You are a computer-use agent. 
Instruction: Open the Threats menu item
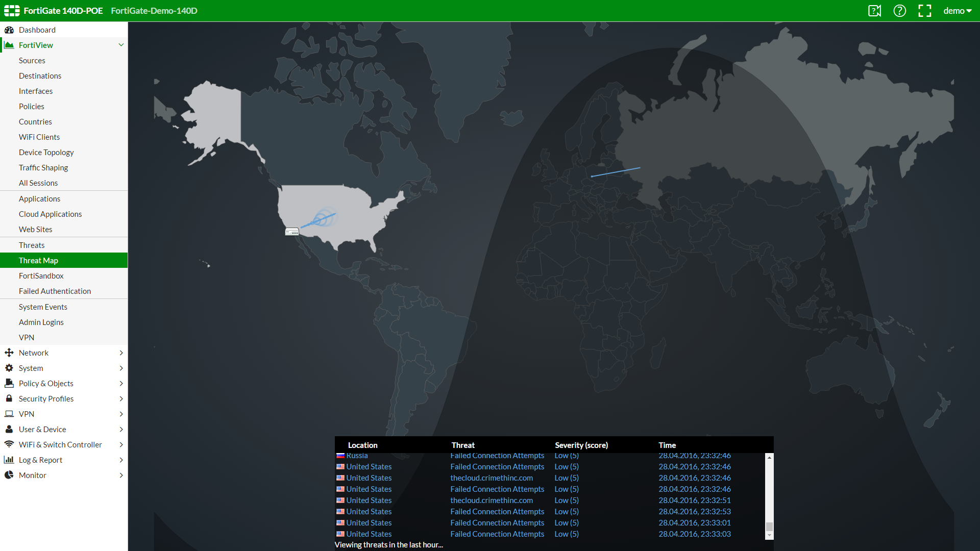(32, 245)
